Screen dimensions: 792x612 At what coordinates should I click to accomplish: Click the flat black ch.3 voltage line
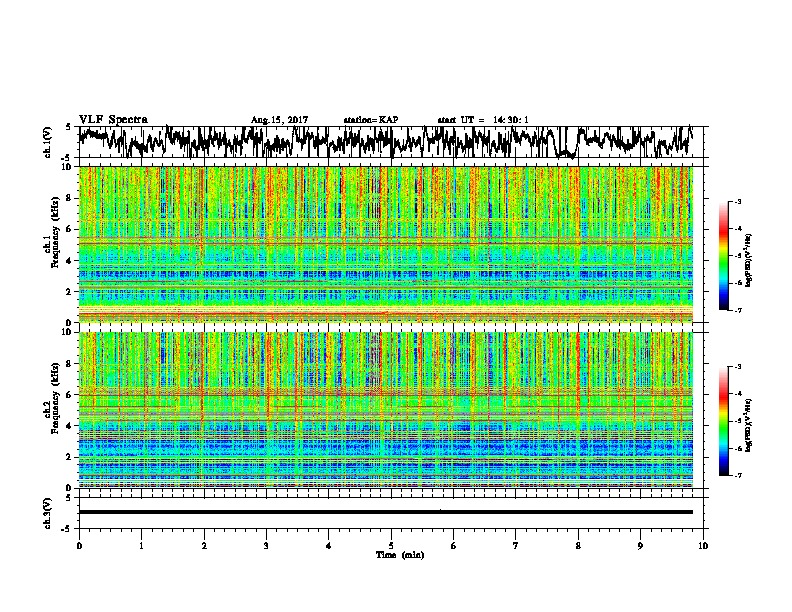tap(385, 512)
